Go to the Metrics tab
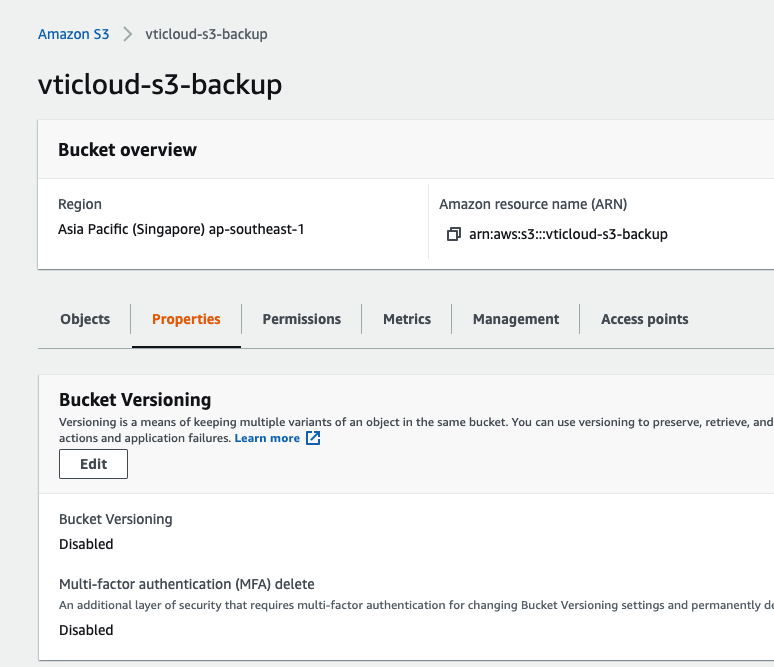This screenshot has height=667, width=774. (x=407, y=319)
